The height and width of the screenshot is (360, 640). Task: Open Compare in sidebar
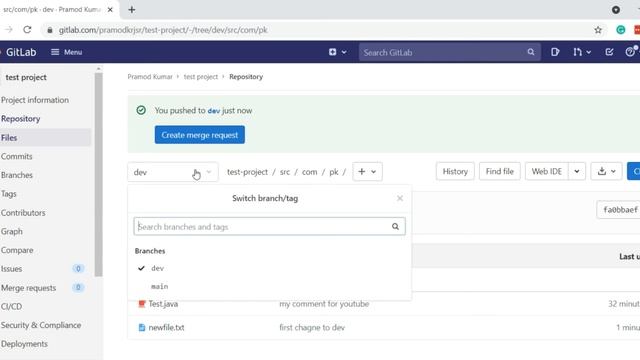click(x=17, y=250)
